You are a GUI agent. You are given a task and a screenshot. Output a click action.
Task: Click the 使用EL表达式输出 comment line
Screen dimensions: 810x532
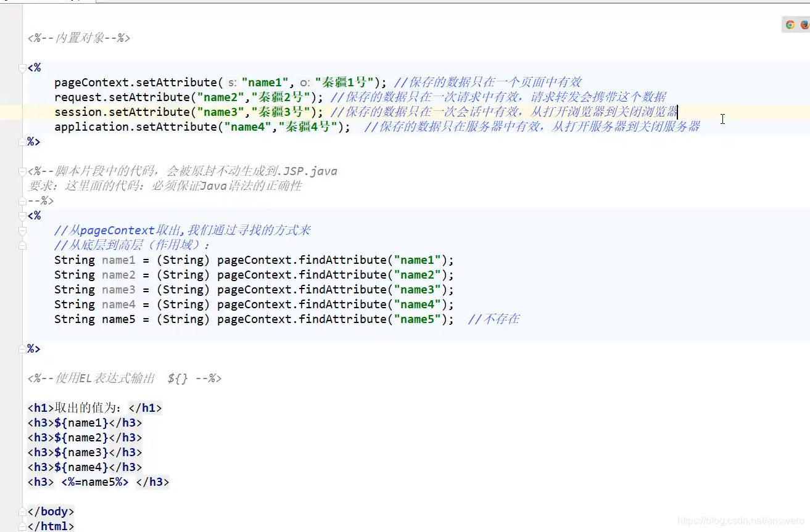[124, 379]
